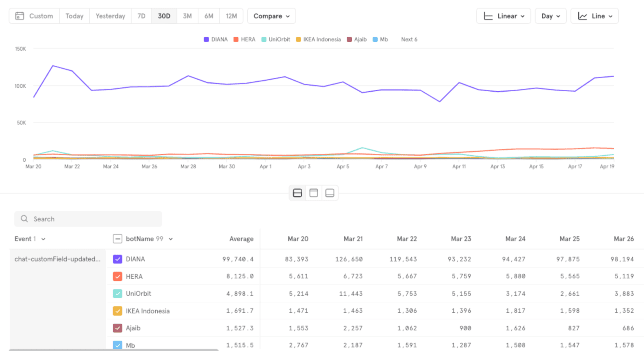644x351 pixels.
Task: Uncheck the HERA series checkbox
Action: pos(117,276)
